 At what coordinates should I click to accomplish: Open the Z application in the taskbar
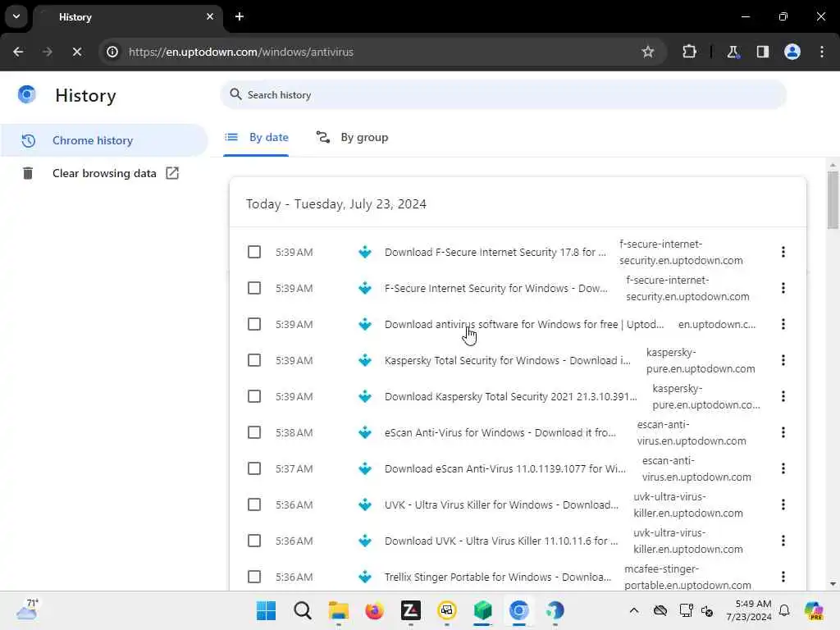coord(410,610)
